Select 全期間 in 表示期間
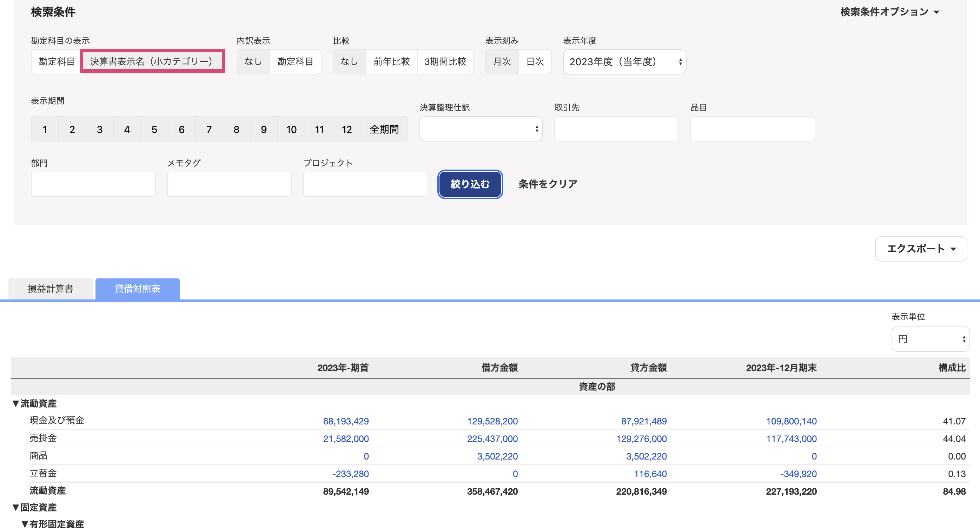 (x=384, y=129)
